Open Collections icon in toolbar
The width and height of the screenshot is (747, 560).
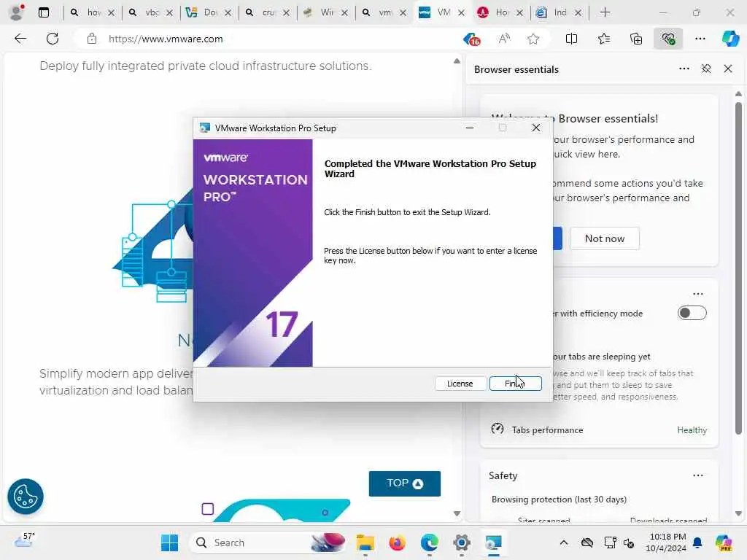636,39
